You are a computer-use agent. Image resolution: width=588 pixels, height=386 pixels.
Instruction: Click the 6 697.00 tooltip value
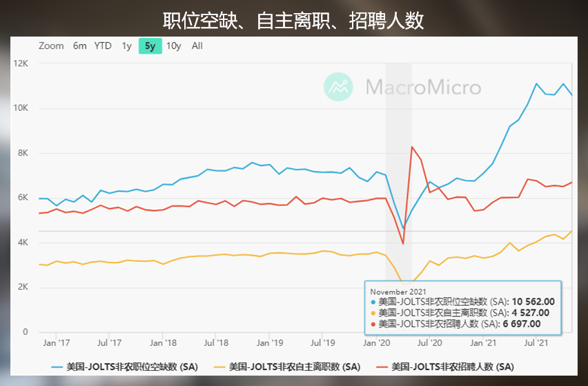coord(522,324)
